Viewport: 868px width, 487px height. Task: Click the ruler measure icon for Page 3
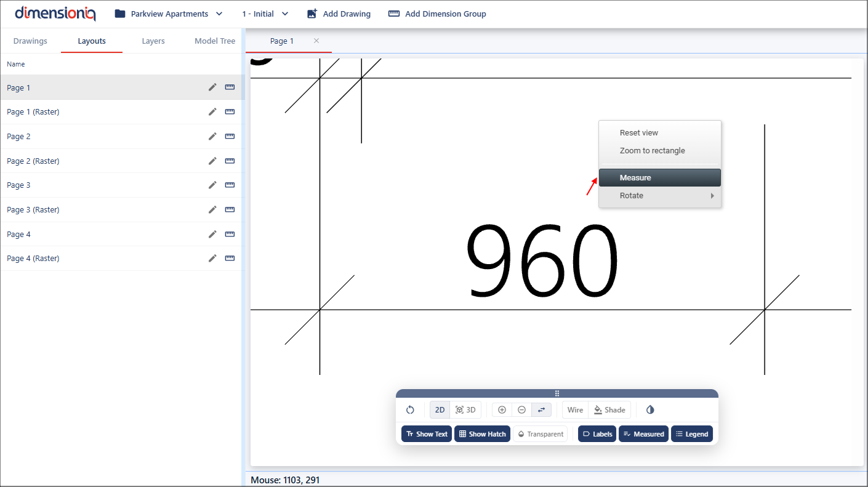[230, 185]
